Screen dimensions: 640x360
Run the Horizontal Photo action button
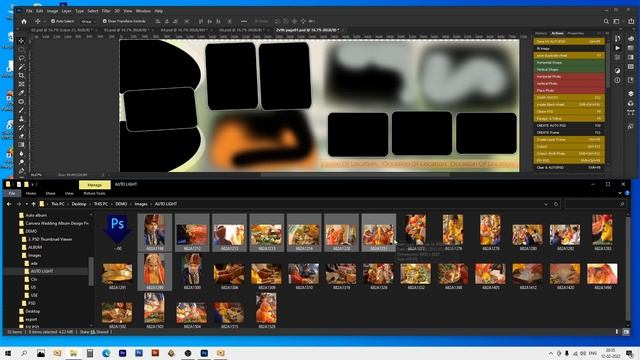click(569, 76)
